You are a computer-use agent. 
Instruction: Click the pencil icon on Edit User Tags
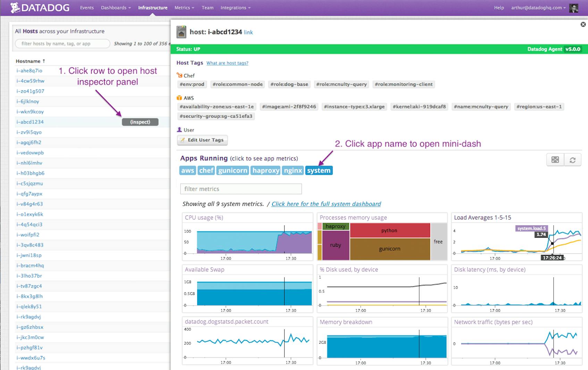(183, 140)
